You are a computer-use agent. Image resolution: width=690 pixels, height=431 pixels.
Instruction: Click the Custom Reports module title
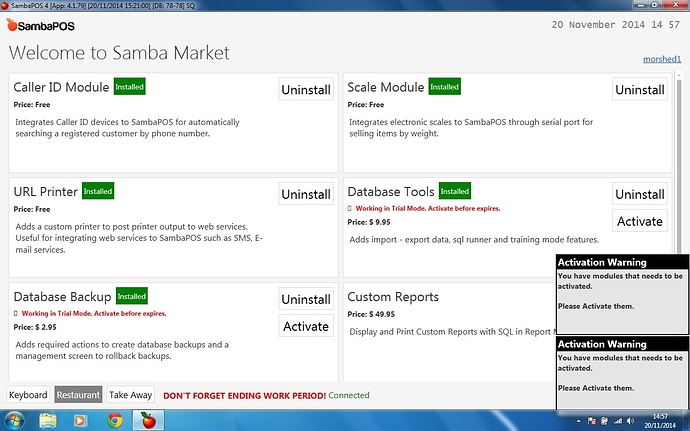click(x=393, y=297)
